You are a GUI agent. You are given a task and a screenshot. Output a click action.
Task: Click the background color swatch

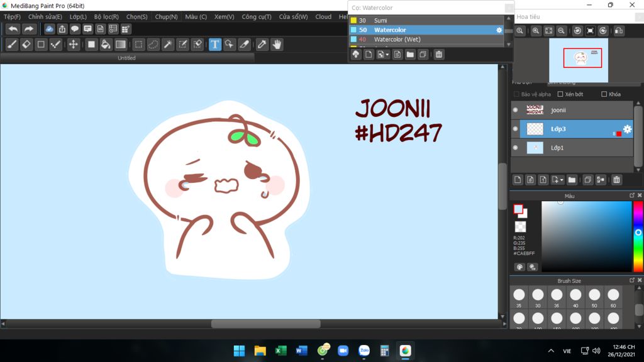tap(524, 215)
